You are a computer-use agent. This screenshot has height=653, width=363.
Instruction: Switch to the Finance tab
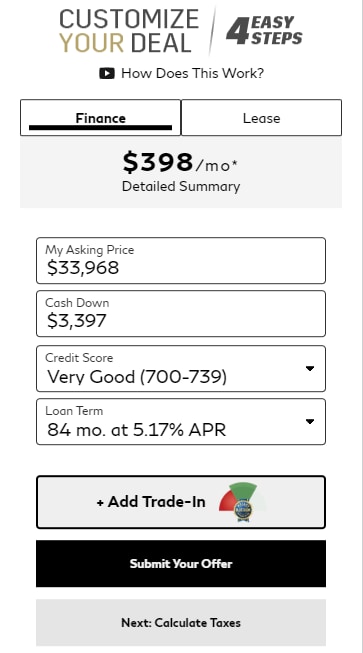point(100,117)
